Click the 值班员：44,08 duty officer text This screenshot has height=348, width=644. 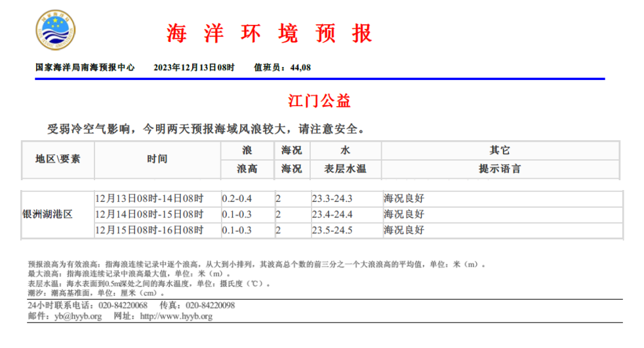(282, 68)
